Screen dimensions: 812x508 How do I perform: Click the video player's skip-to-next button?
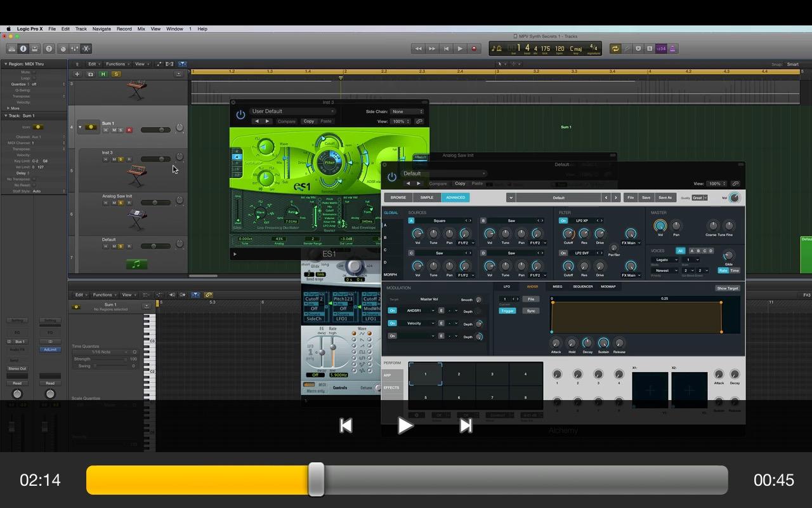point(466,425)
